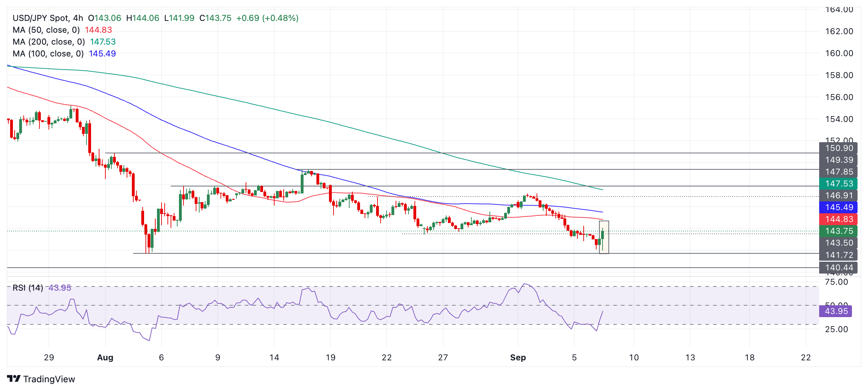Screen dimensions: 868x391
Task: Click the red 144.83 MA price tag
Action: [838, 219]
